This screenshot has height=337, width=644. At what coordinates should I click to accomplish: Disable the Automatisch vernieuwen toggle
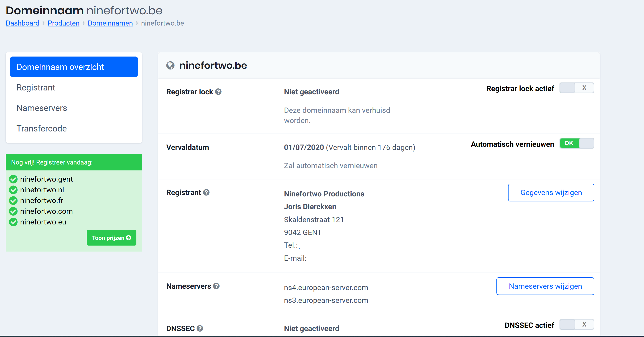click(x=577, y=143)
